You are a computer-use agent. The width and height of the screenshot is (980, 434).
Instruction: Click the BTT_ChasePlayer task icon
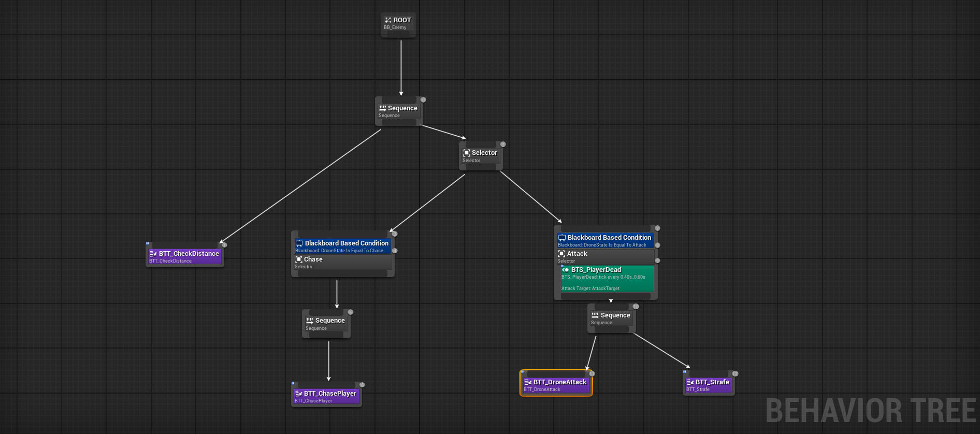tap(298, 394)
